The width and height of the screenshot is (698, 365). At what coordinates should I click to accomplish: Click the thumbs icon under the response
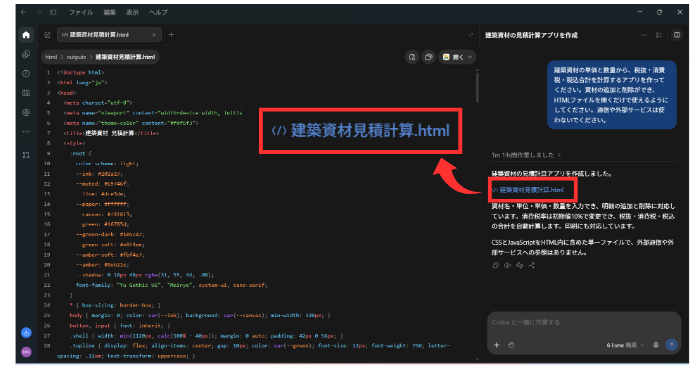[519, 265]
